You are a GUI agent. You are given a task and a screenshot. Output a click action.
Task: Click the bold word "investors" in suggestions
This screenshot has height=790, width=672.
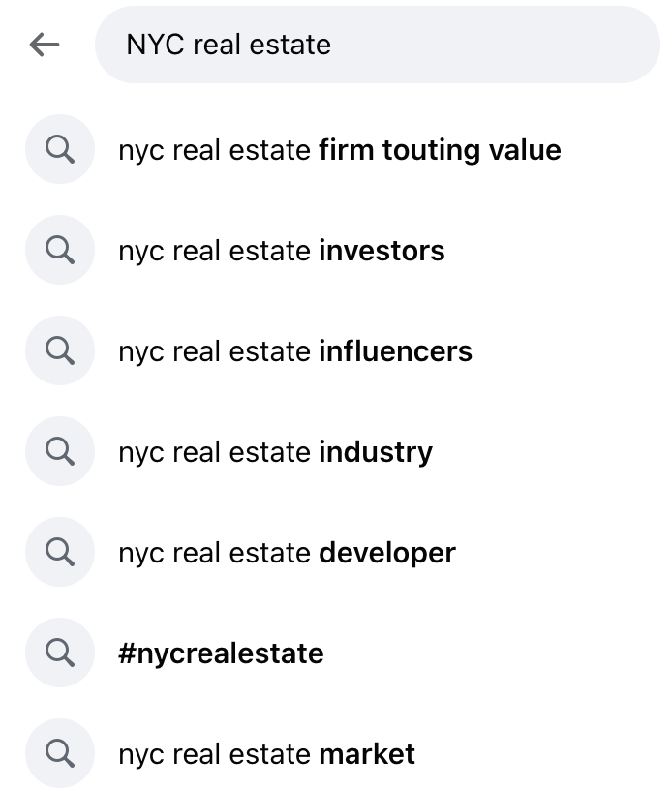[381, 250]
